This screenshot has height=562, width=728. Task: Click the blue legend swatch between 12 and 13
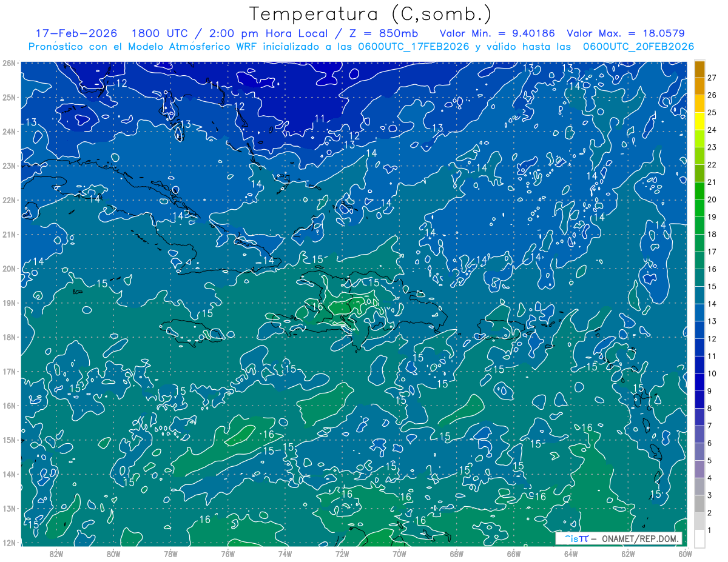coord(699,330)
